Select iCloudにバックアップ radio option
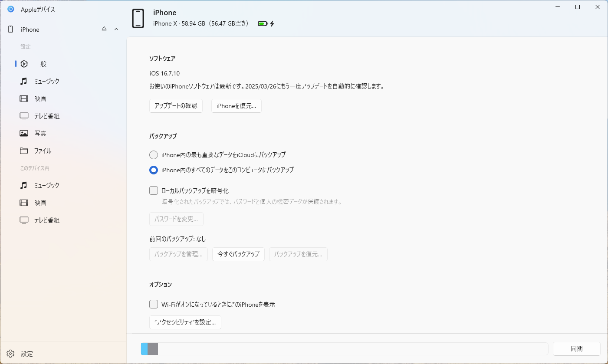Viewport: 608px width, 364px height. tap(153, 155)
